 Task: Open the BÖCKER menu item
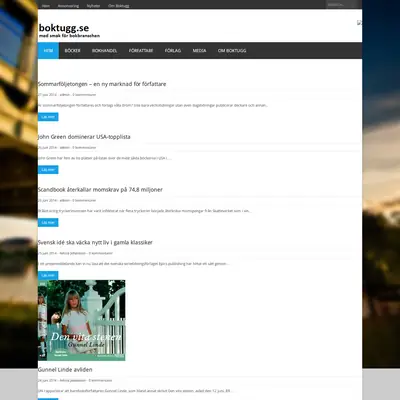(x=72, y=51)
